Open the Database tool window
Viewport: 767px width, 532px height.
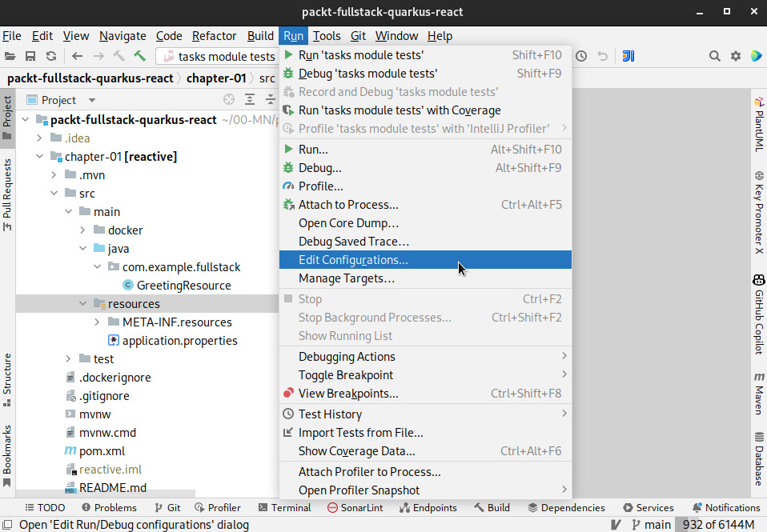[757, 458]
